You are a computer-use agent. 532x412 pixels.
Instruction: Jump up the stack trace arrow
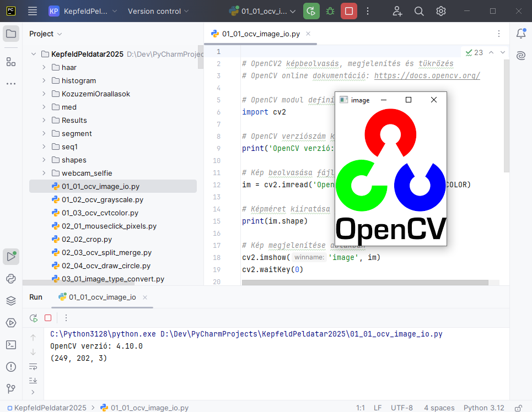point(33,338)
